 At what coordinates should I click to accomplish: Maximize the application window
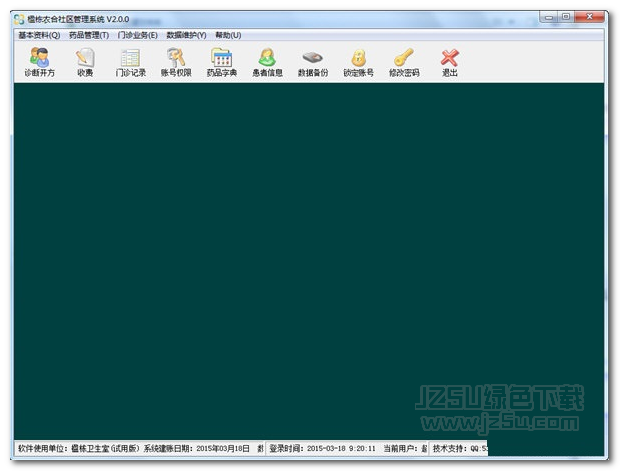(566, 17)
